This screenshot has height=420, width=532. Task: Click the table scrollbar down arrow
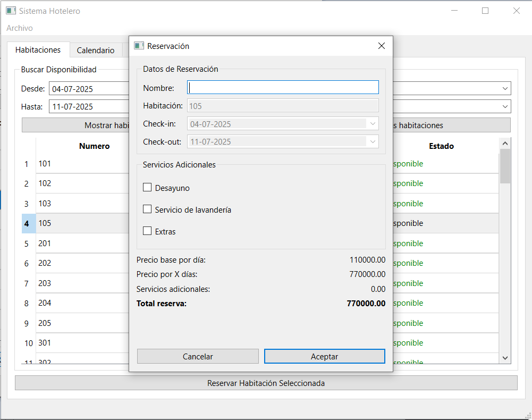point(505,358)
